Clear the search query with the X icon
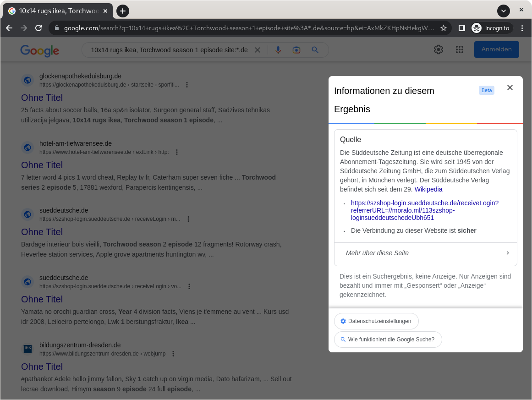The height and width of the screenshot is (400, 532). click(x=258, y=49)
